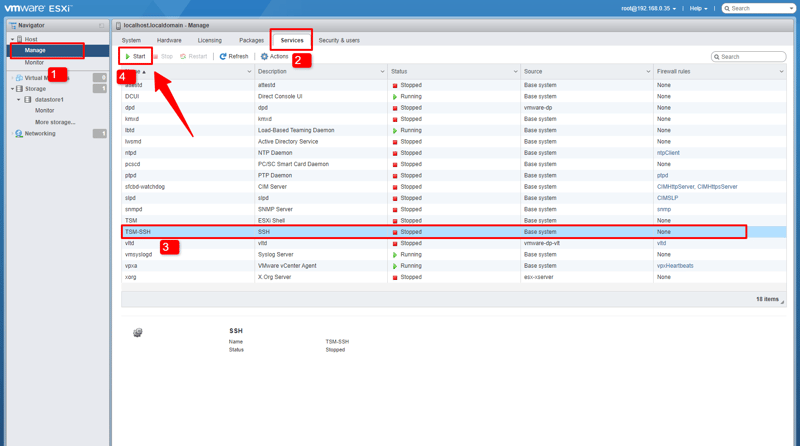Image resolution: width=800 pixels, height=446 pixels.
Task: Click the services table search field
Action: tap(752, 57)
